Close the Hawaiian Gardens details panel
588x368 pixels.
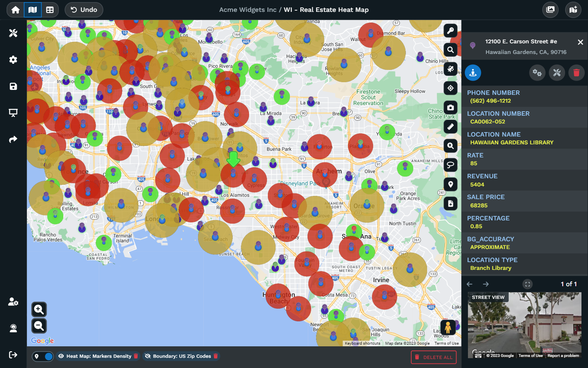580,42
